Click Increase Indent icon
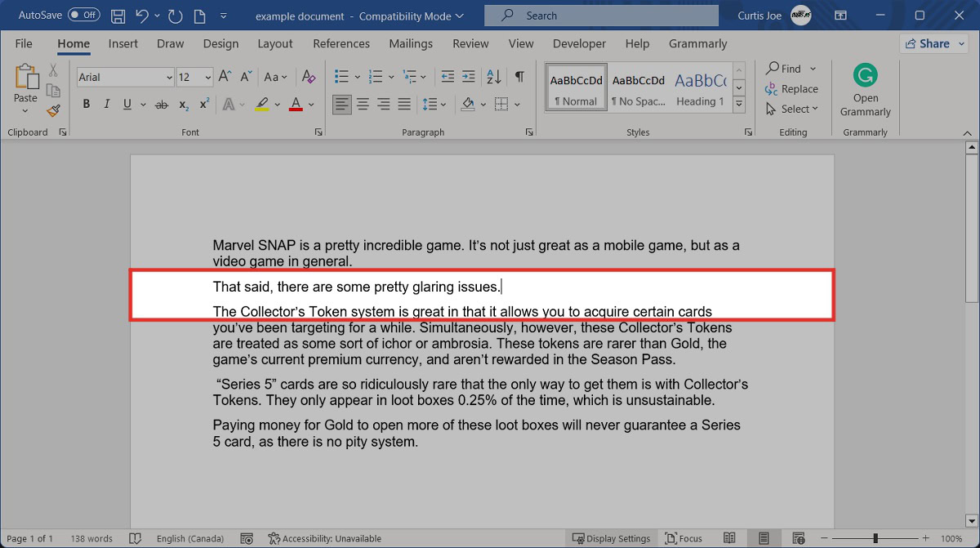This screenshot has height=548, width=980. (469, 77)
